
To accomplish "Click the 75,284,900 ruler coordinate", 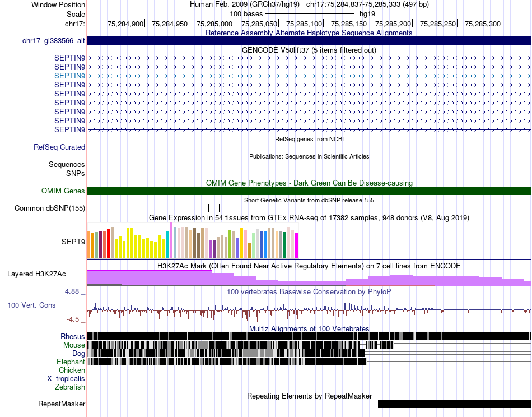I will pyautogui.click(x=125, y=24).
